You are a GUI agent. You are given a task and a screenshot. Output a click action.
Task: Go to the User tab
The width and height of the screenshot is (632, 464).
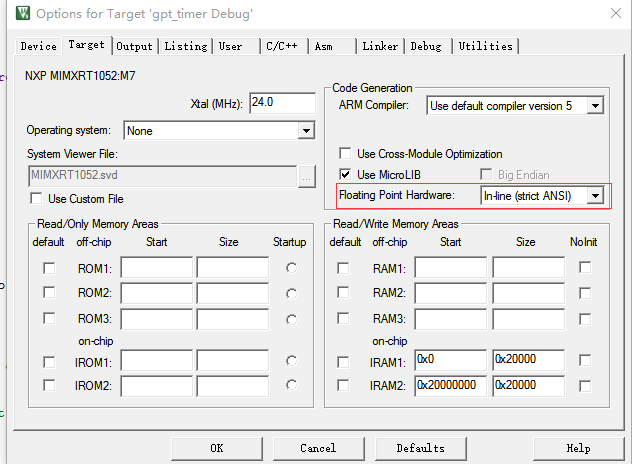pyautogui.click(x=236, y=46)
